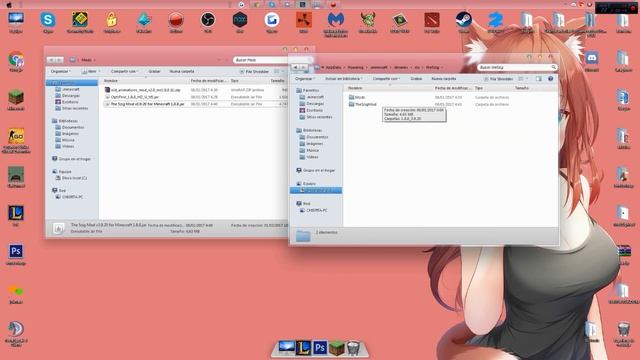Click the Apple logo in the top bar
This screenshot has height=360, width=640.
[9, 4]
